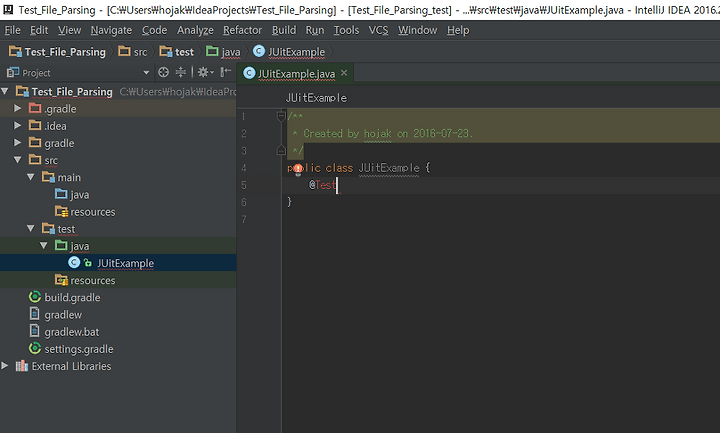
Task: Click the IntelliJ window title icon
Action: (8, 9)
